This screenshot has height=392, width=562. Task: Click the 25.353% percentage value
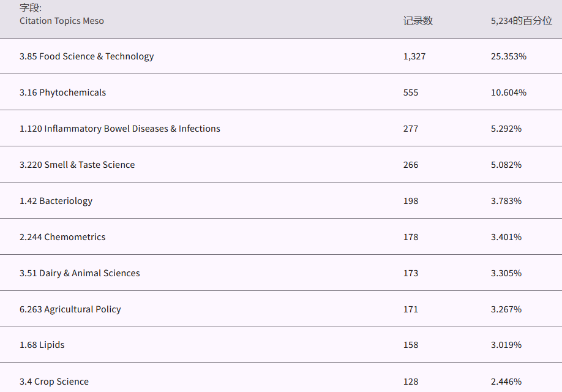tap(508, 56)
